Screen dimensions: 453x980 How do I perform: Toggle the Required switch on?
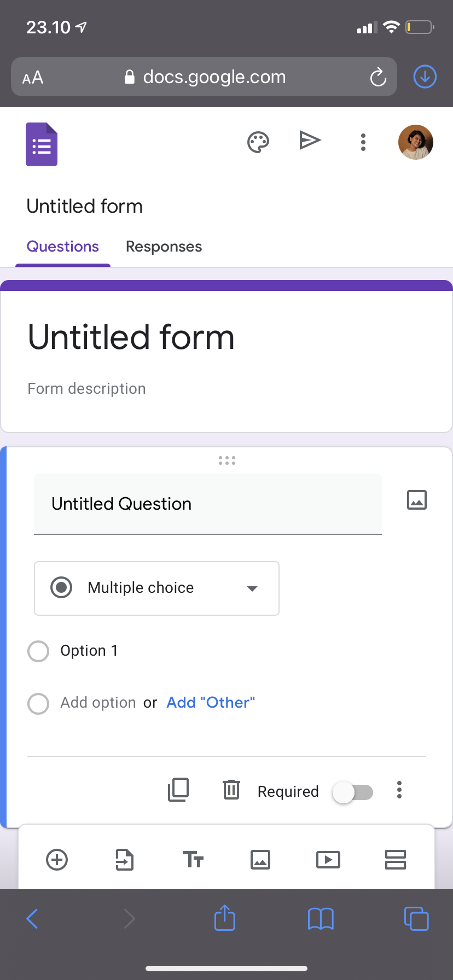(x=353, y=792)
